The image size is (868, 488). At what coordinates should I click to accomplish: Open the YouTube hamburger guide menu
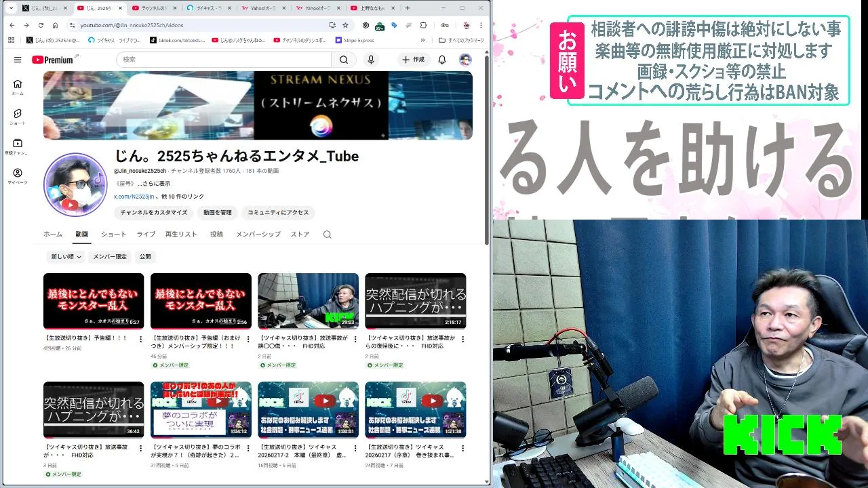tap(18, 60)
